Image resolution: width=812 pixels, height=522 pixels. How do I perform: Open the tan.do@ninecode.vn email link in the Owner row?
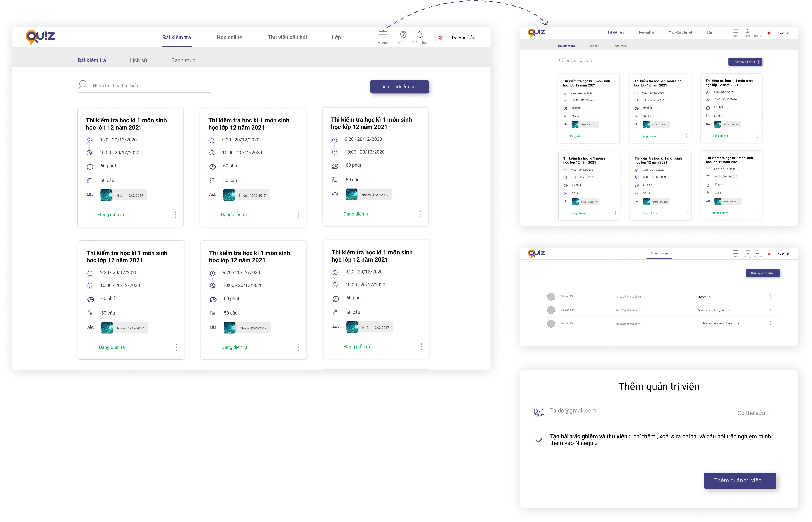(x=628, y=297)
